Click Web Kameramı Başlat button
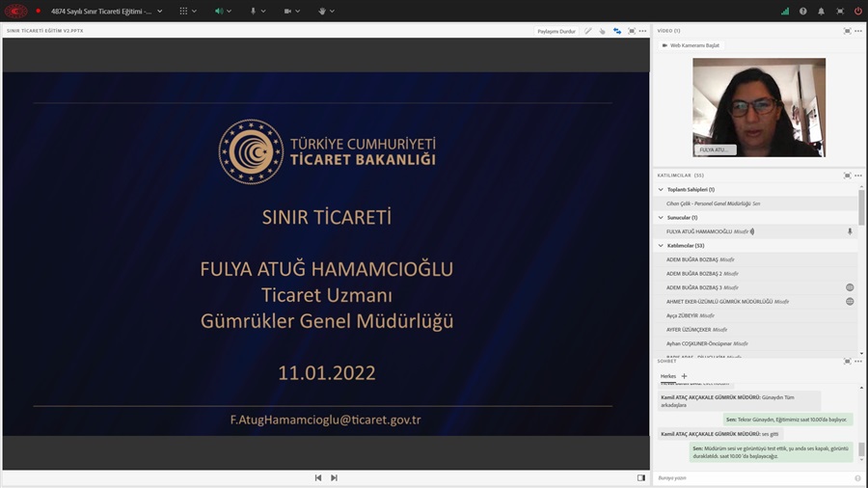Viewport: 868px width, 488px height. (x=691, y=45)
